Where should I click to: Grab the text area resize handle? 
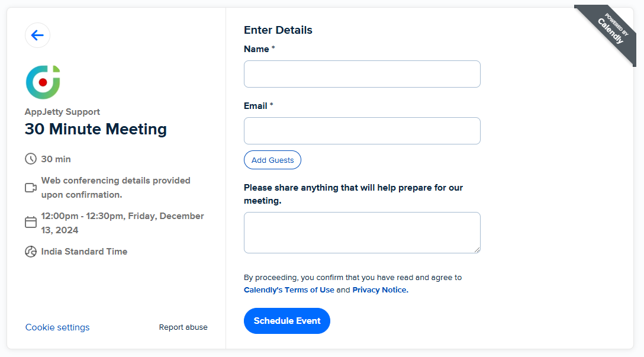click(x=476, y=249)
